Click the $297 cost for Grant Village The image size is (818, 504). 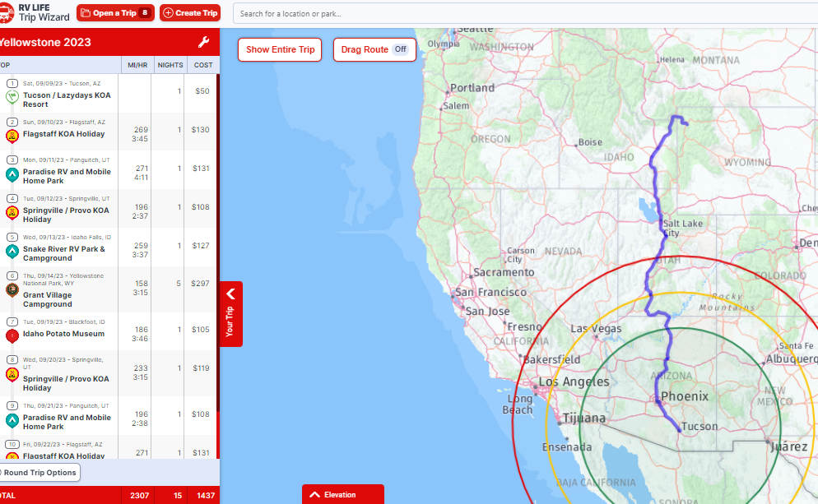pos(200,283)
